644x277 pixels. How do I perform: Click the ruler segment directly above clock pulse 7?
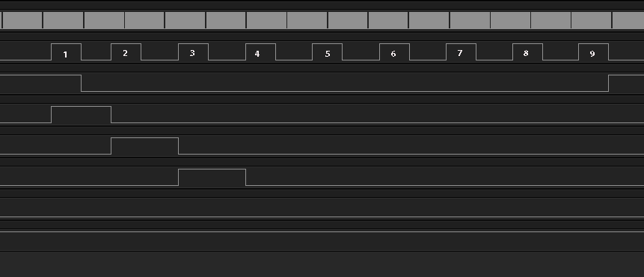[470, 20]
